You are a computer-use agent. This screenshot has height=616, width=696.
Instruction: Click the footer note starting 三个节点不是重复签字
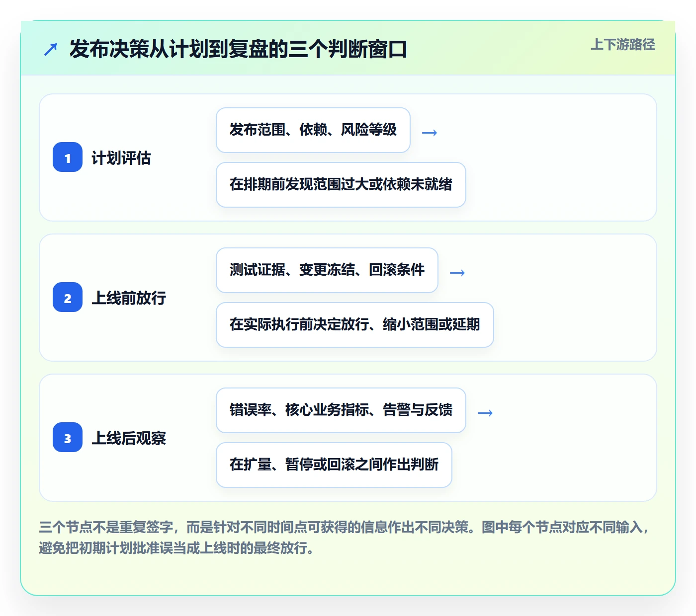pyautogui.click(x=344, y=538)
